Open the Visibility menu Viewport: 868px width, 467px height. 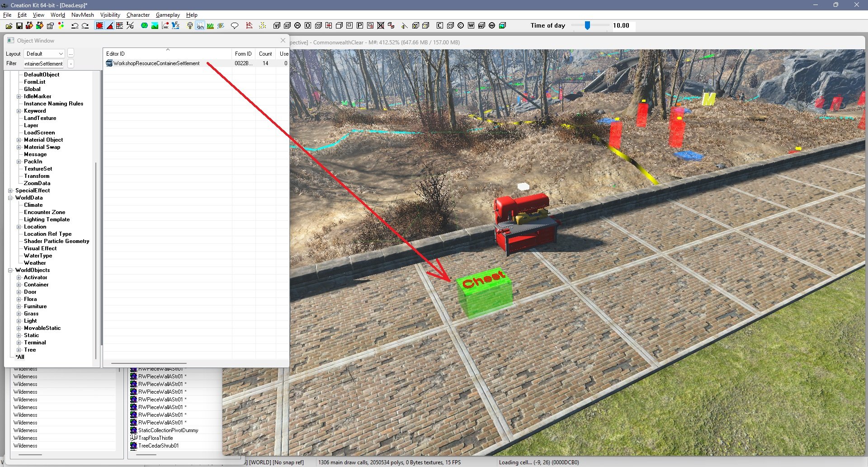pos(110,15)
